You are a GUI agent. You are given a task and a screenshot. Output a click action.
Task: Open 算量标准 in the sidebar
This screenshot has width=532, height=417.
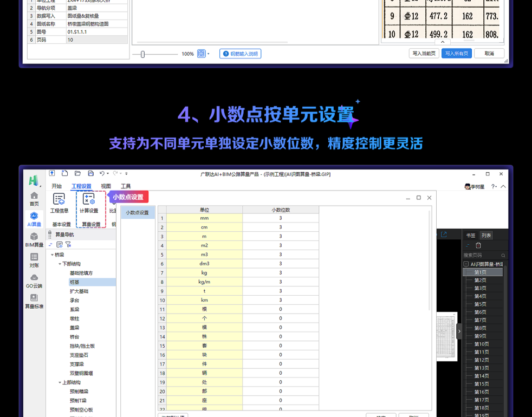tap(34, 302)
